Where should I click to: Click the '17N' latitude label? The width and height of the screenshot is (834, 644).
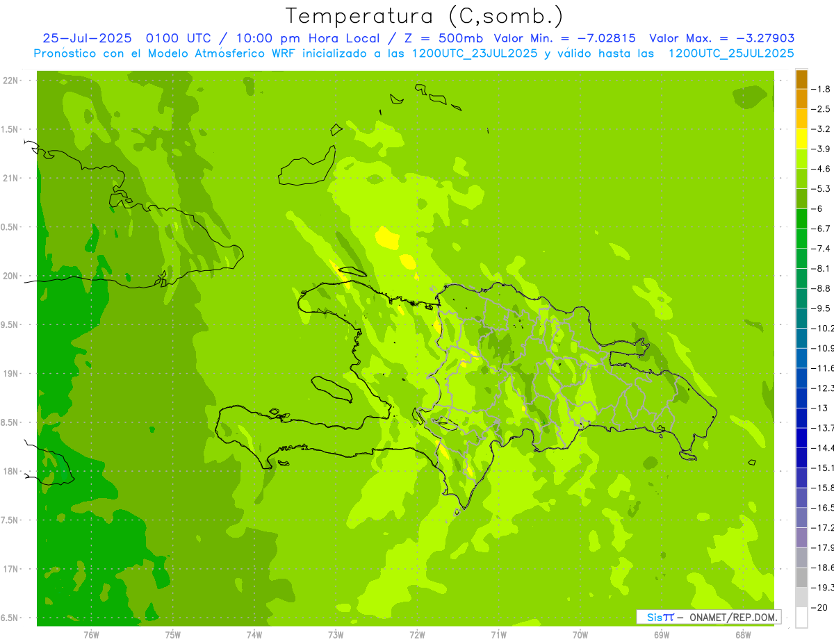10,570
